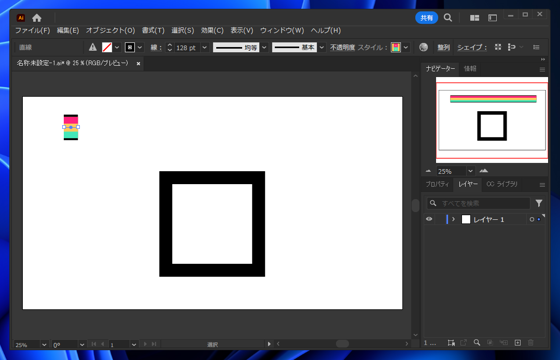Switch to the ナビゲーター tab

pyautogui.click(x=440, y=69)
